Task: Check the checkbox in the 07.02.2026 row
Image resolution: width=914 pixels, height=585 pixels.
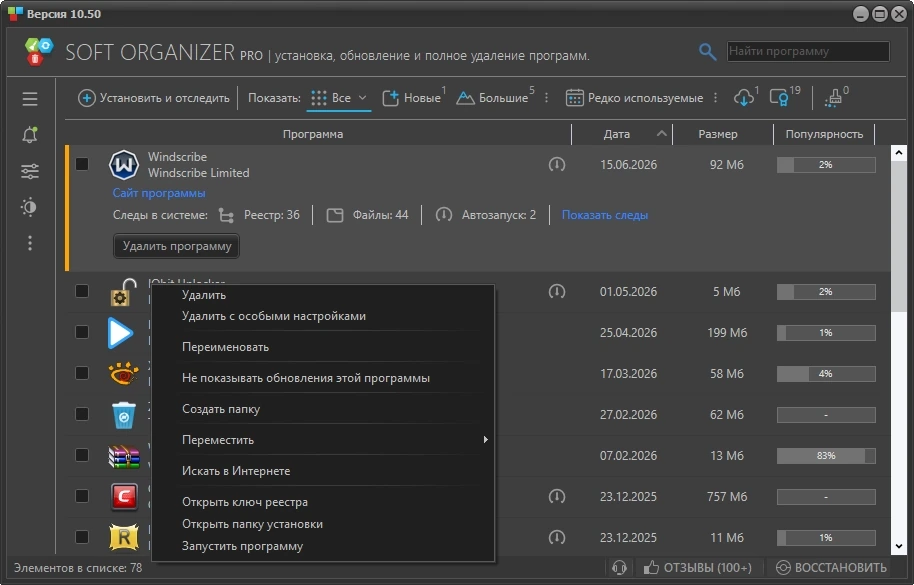Action: pos(82,455)
